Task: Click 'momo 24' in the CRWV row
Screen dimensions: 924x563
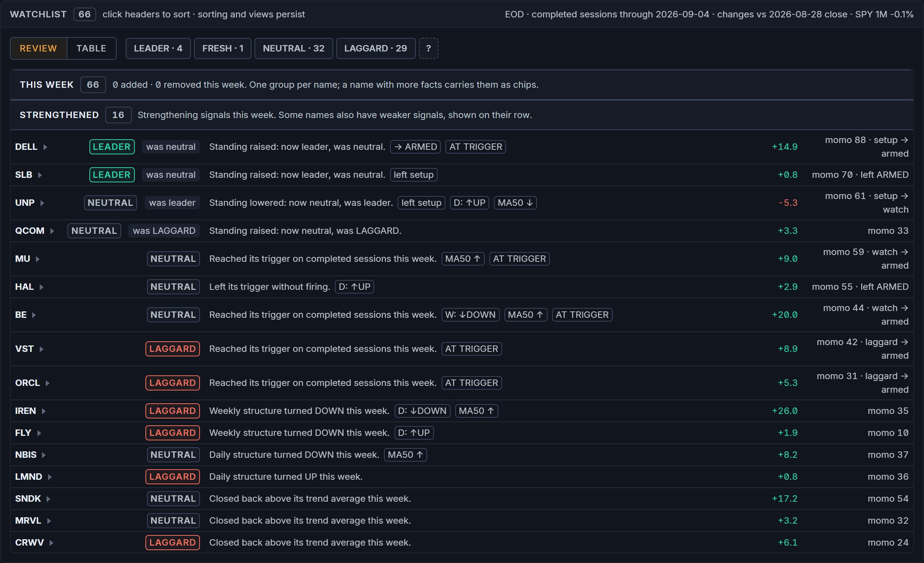Action: tap(888, 543)
